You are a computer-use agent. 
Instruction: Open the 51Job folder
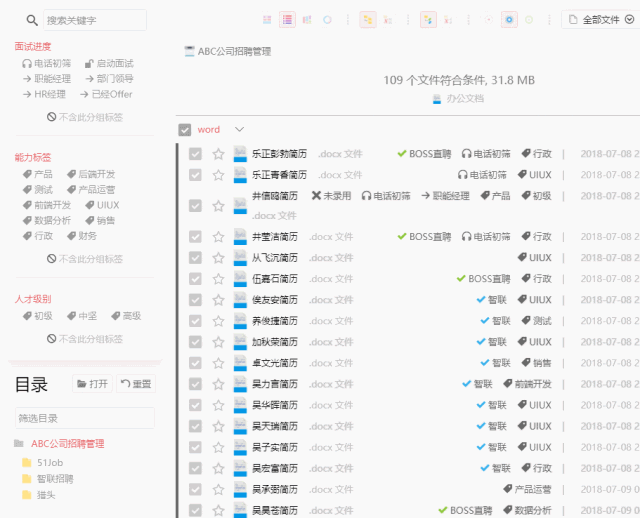[x=50, y=462]
